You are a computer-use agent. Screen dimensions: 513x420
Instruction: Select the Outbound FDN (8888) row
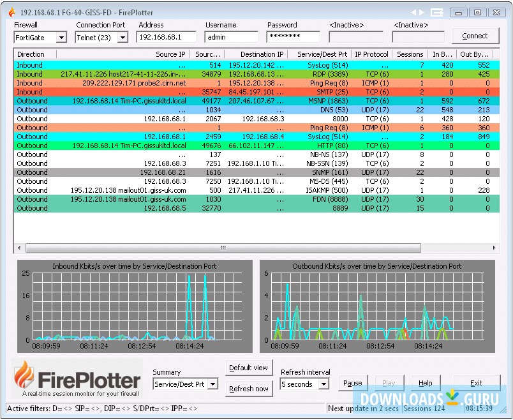(257, 199)
